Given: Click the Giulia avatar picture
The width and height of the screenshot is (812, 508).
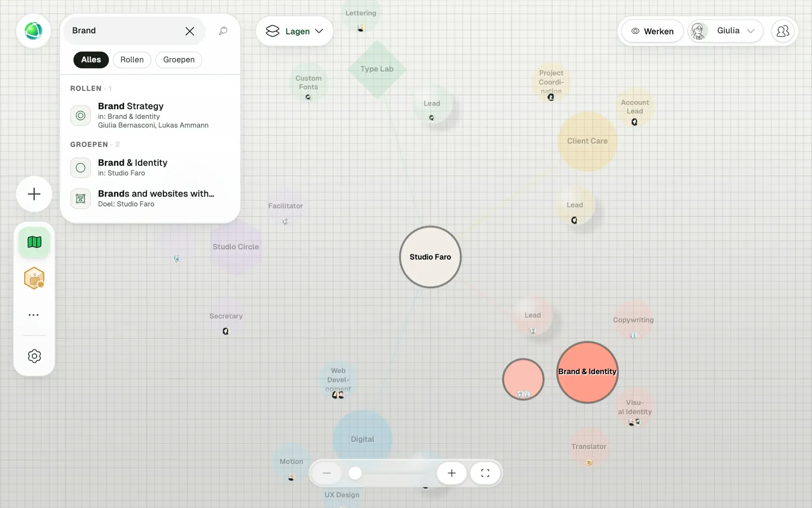Looking at the screenshot, I should [698, 31].
